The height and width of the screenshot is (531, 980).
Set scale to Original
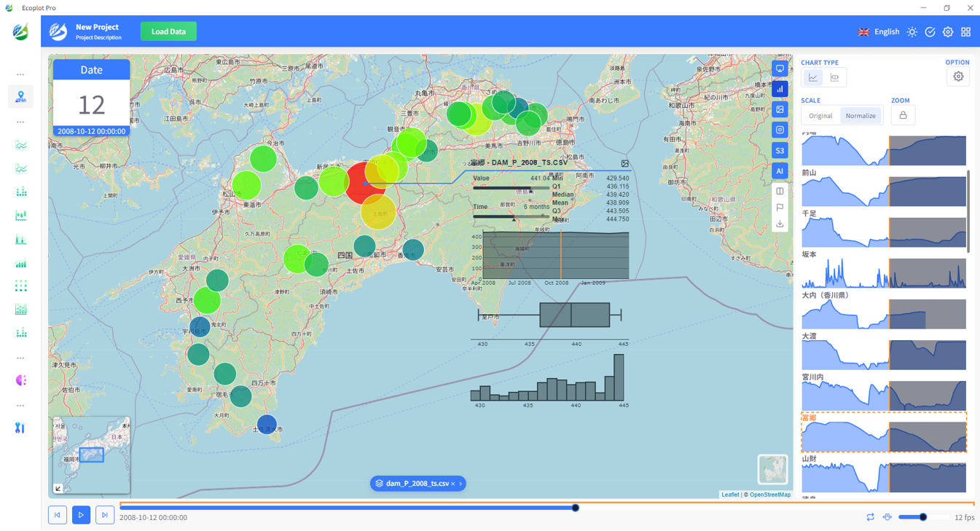(x=820, y=116)
